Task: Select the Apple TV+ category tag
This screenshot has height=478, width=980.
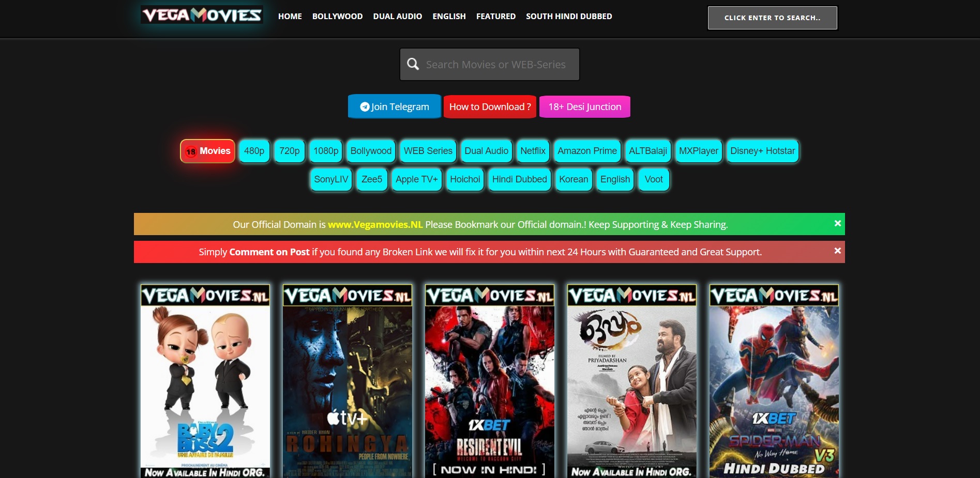Action: (x=416, y=179)
